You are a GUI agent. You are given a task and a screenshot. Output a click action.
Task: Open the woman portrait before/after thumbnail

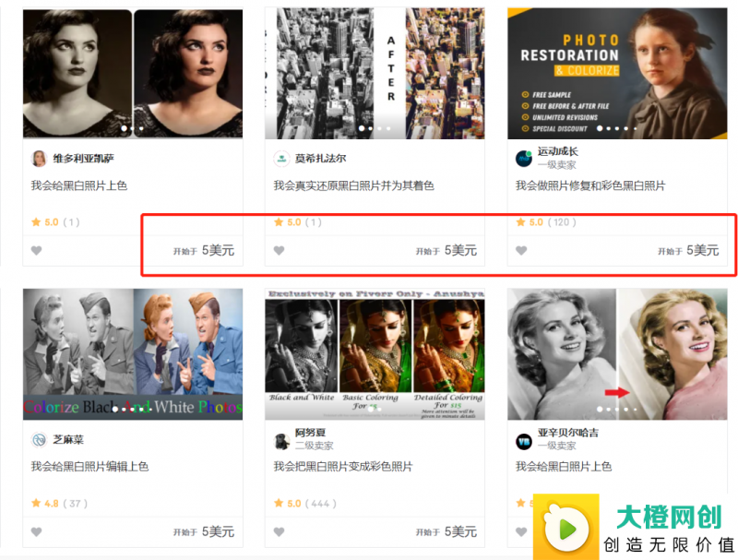[x=133, y=74]
